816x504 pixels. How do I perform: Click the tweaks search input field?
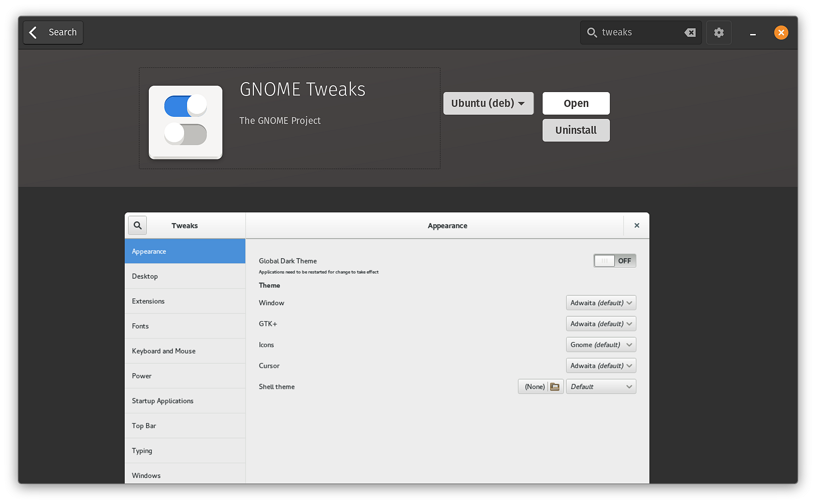click(x=641, y=33)
